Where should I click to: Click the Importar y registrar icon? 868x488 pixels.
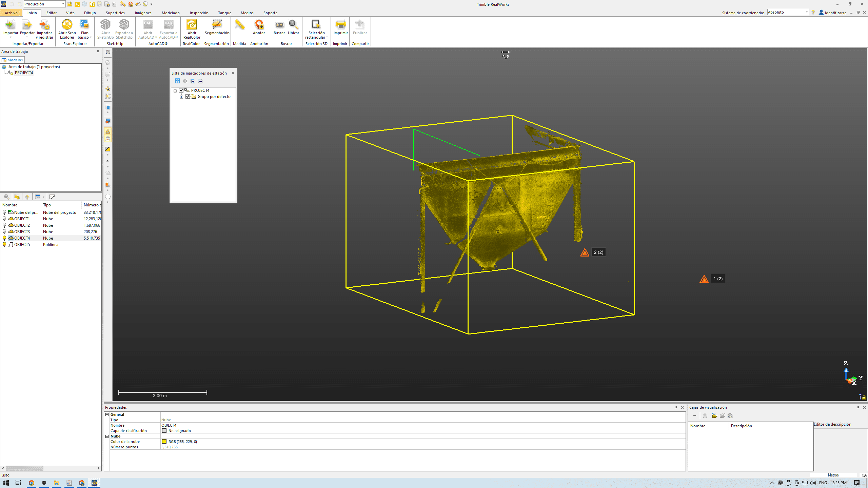click(x=44, y=25)
